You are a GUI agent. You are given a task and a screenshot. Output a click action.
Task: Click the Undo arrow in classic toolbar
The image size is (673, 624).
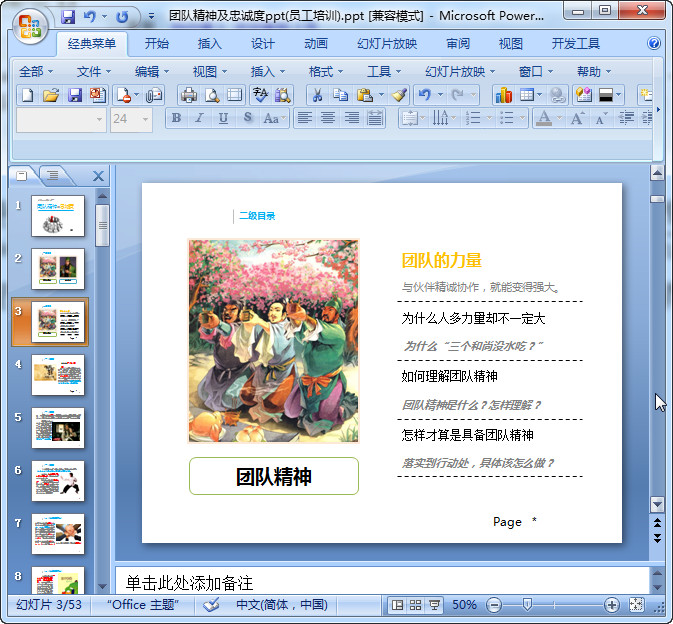(x=424, y=95)
